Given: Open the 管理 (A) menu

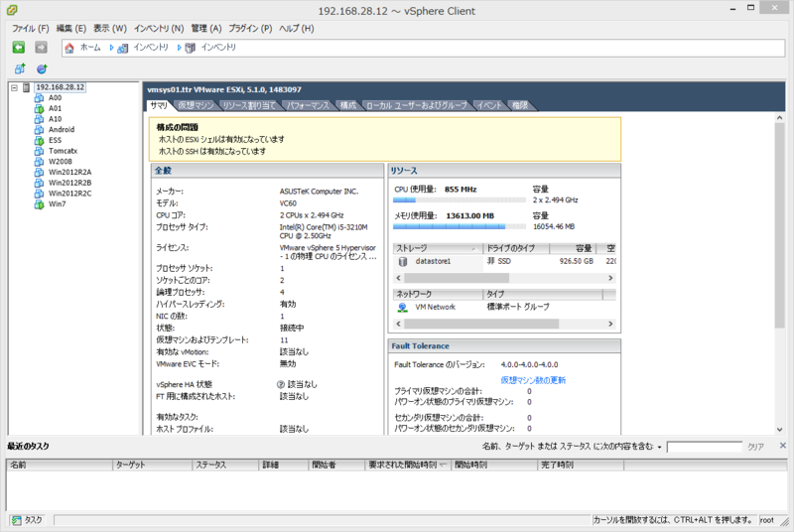Looking at the screenshot, I should [206, 29].
